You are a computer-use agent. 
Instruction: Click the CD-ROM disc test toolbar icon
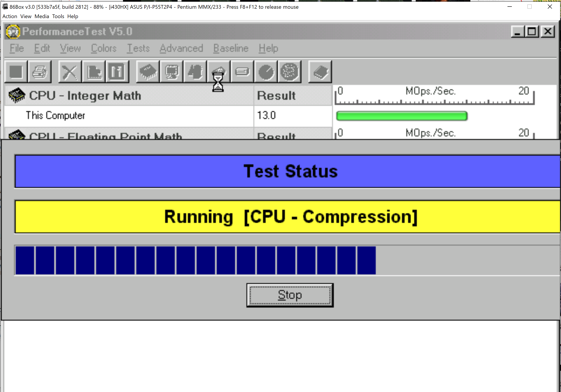coord(289,72)
